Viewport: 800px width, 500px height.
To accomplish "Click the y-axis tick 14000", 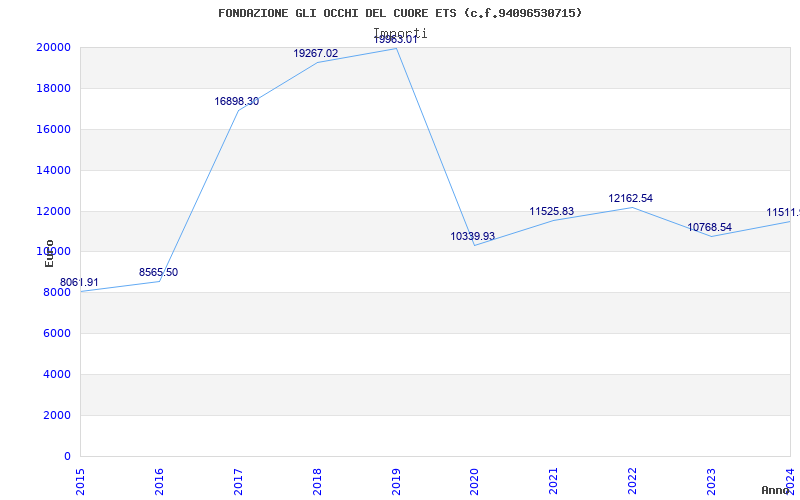I will click(x=53, y=170).
